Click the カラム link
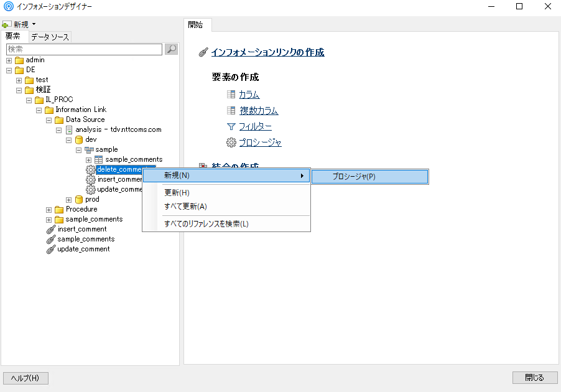This screenshot has height=392, width=561. [x=249, y=95]
